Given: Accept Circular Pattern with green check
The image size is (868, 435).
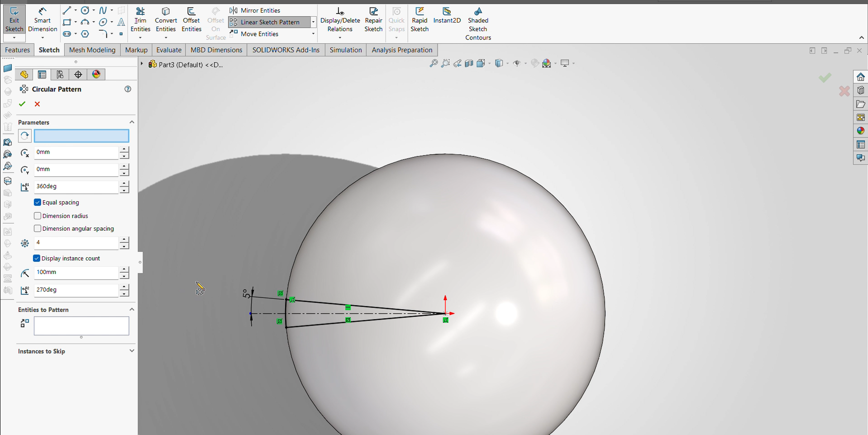Looking at the screenshot, I should pyautogui.click(x=22, y=104).
